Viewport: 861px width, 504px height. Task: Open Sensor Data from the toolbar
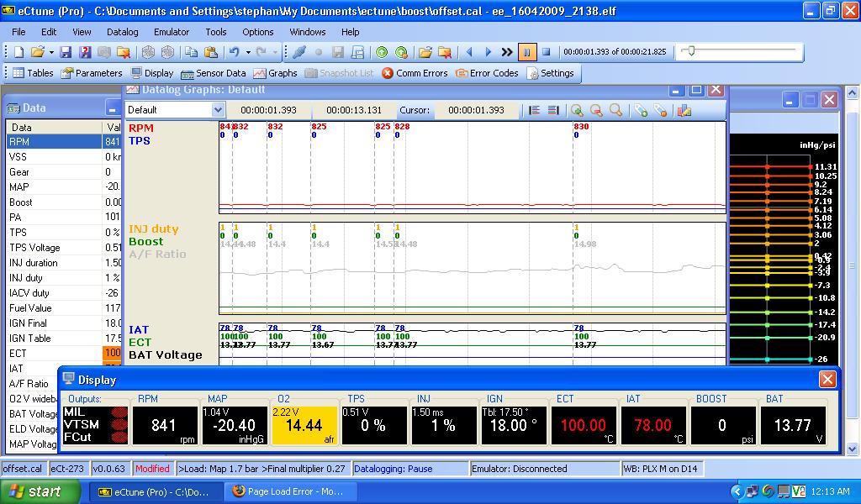(x=213, y=73)
